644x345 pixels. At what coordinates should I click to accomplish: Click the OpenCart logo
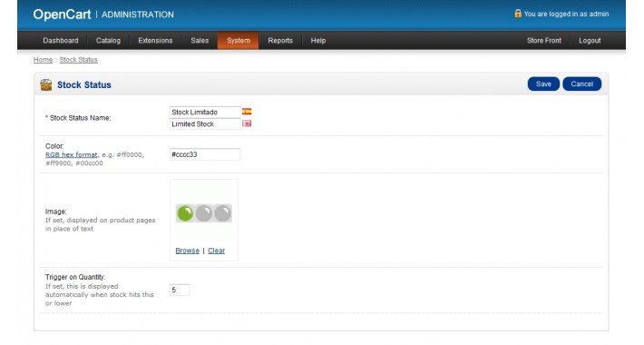[62, 15]
